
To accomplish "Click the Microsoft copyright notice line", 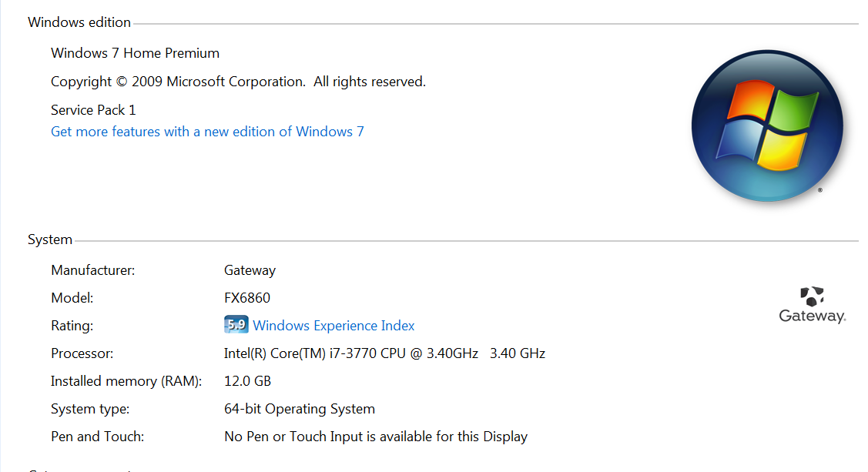I will [x=238, y=82].
